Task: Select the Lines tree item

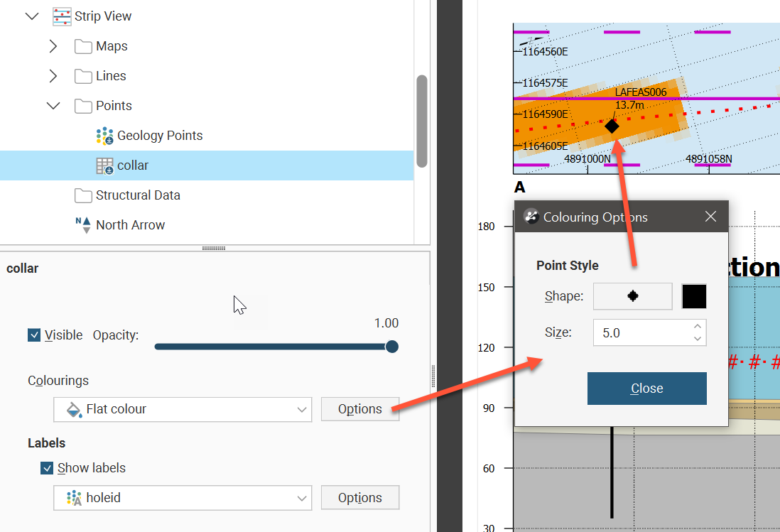Action: click(111, 76)
